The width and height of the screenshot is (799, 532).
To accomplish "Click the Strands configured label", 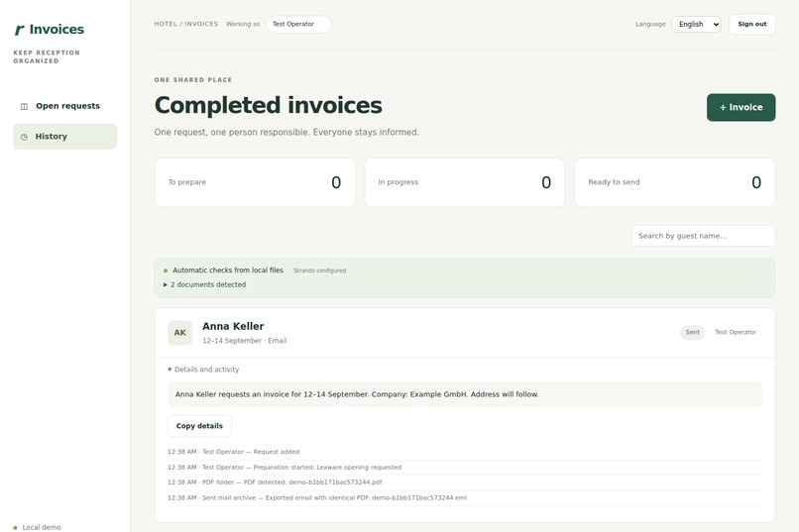I will [x=319, y=270].
